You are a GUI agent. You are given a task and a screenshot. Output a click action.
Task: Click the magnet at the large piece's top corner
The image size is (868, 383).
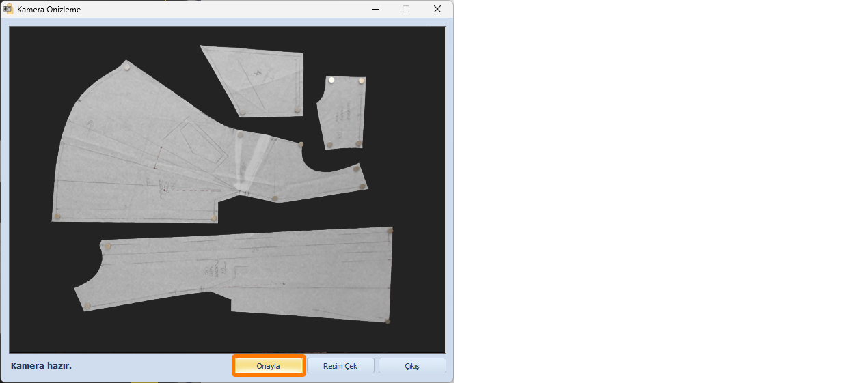coord(126,66)
